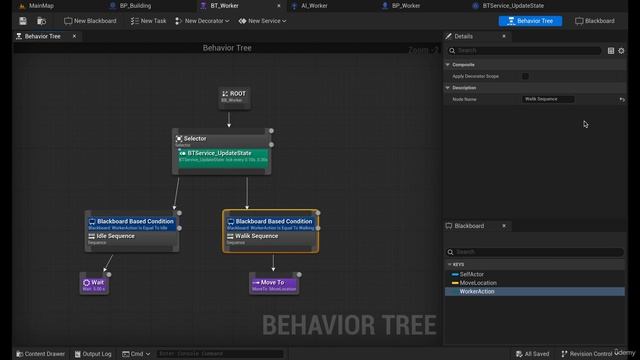This screenshot has width=640, height=360.
Task: Collapse the Description section
Action: 448,88
